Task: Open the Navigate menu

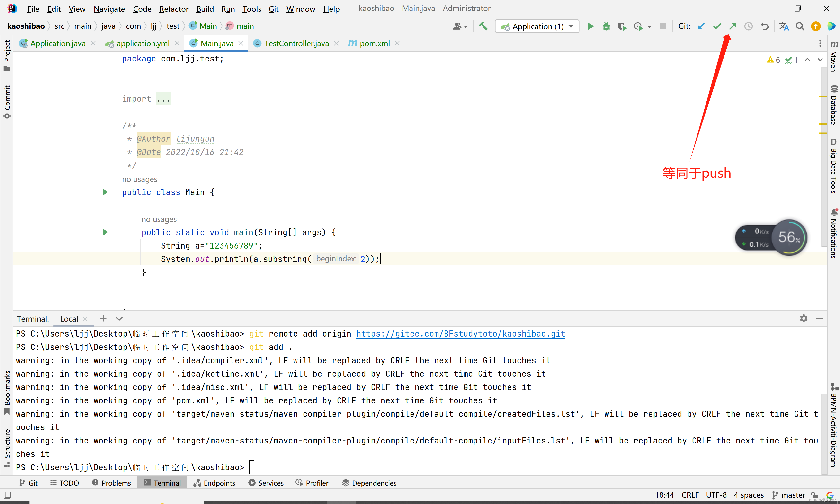Action: [x=109, y=9]
